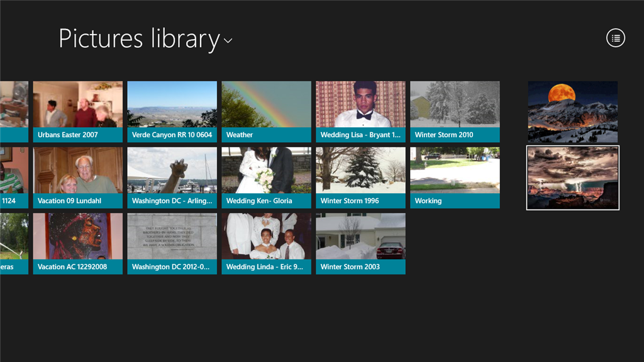Open the Vacation 09 Lundahl folder
The image size is (644, 362).
(x=77, y=178)
